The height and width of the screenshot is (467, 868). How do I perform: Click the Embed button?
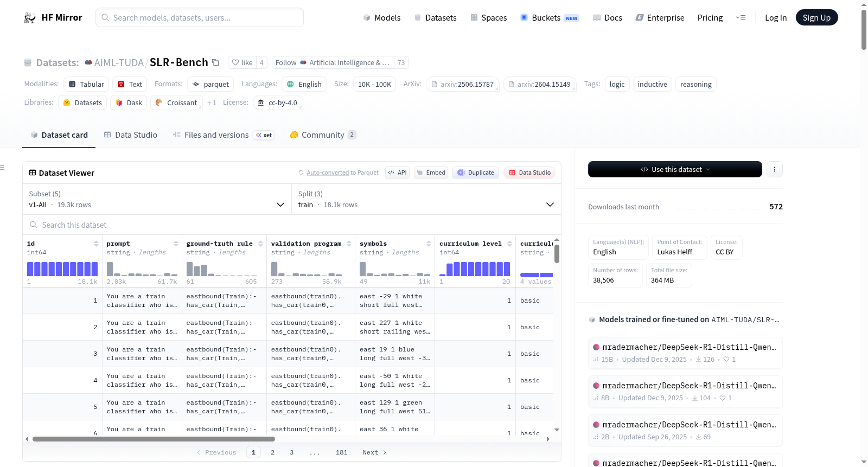pos(431,172)
